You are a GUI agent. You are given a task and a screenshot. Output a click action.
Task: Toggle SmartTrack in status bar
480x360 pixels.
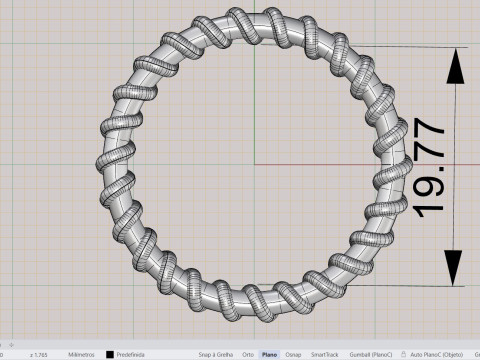point(324,355)
